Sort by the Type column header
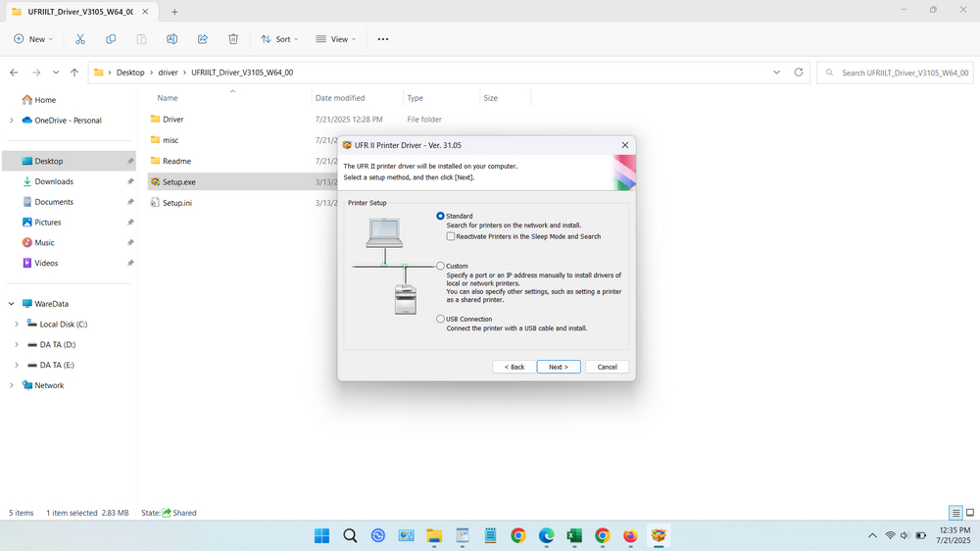The height and width of the screenshot is (551, 980). (x=415, y=98)
